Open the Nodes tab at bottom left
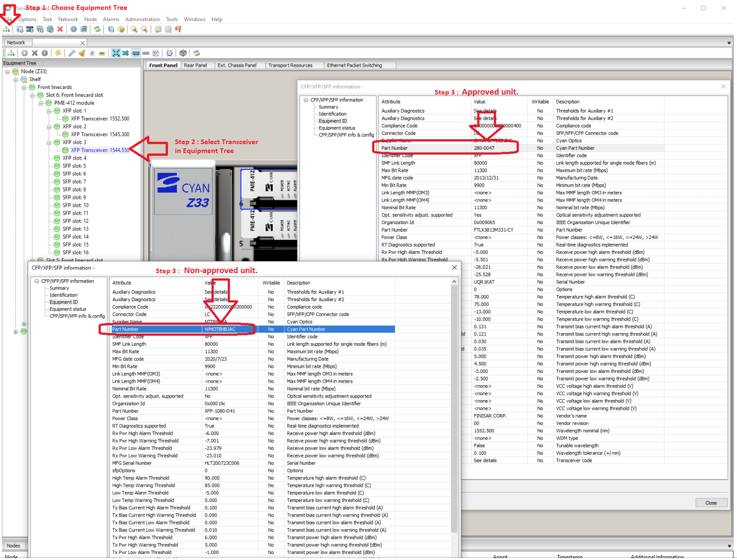 [x=13, y=545]
